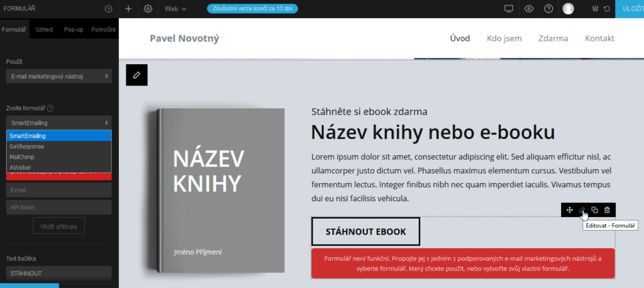Viewport: 644px width, 288px height.
Task: Click the red form not functional warning
Action: click(463, 263)
